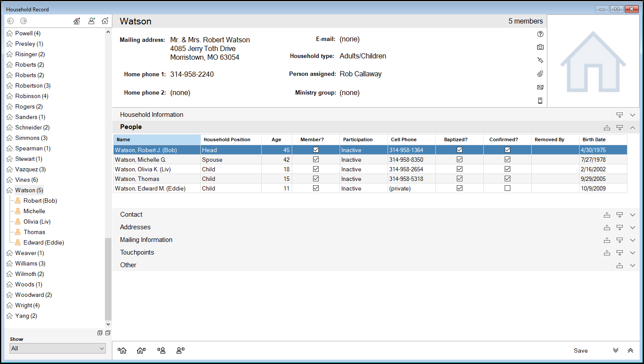Click the Save button
Viewport: 644px width, 364px height.
click(580, 350)
